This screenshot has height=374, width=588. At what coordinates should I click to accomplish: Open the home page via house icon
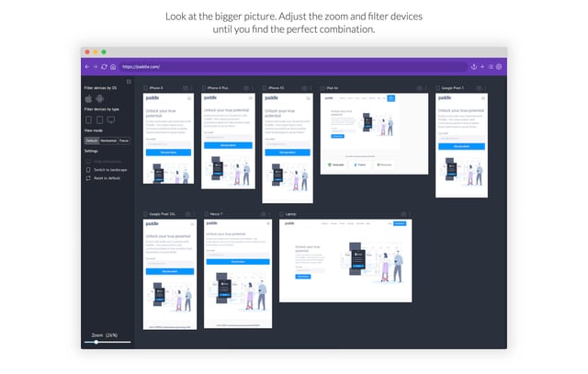click(x=113, y=67)
